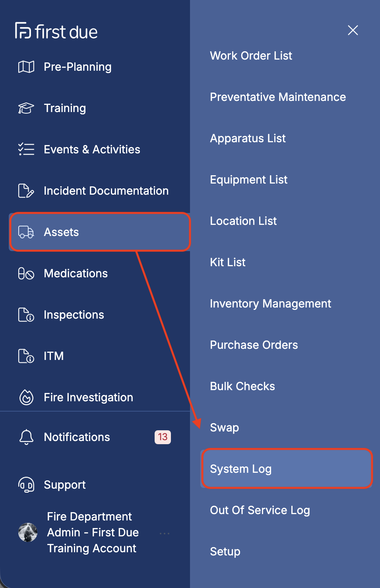380x588 pixels.
Task: Open Fire Investigation module
Action: [x=88, y=397]
